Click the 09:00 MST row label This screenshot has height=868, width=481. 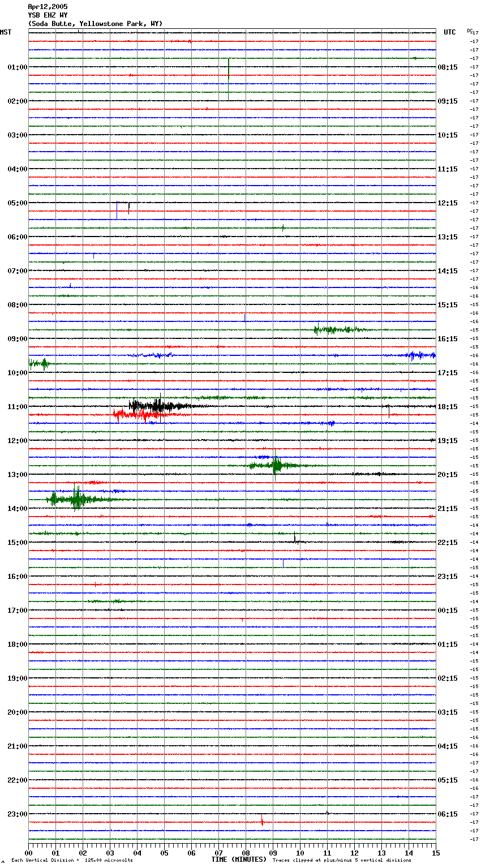18,339
